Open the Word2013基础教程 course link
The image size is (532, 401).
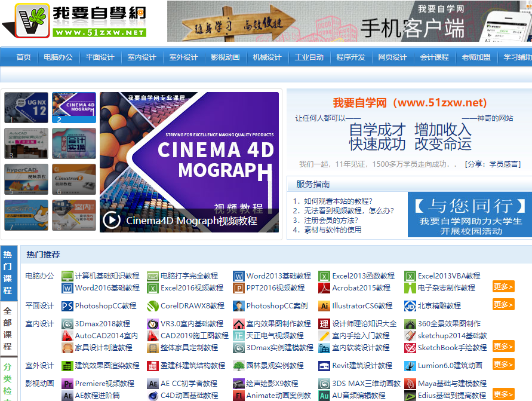(x=279, y=276)
